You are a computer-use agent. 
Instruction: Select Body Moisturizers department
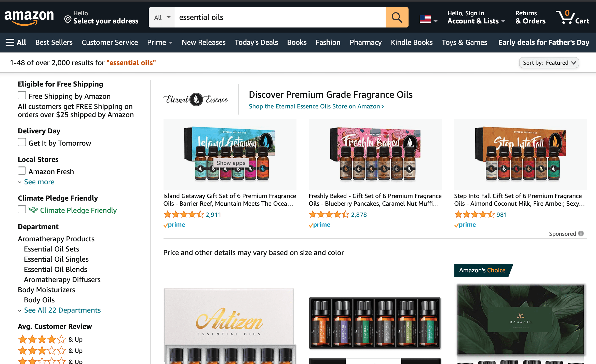tap(46, 290)
